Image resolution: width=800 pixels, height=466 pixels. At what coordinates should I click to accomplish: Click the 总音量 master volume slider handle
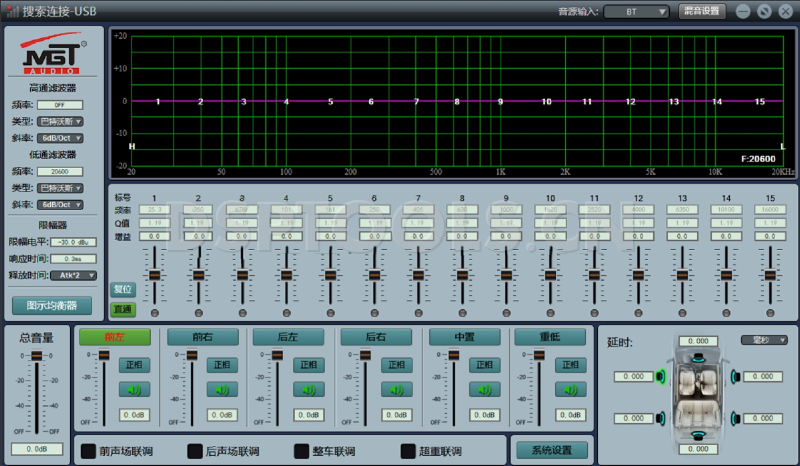[37, 356]
